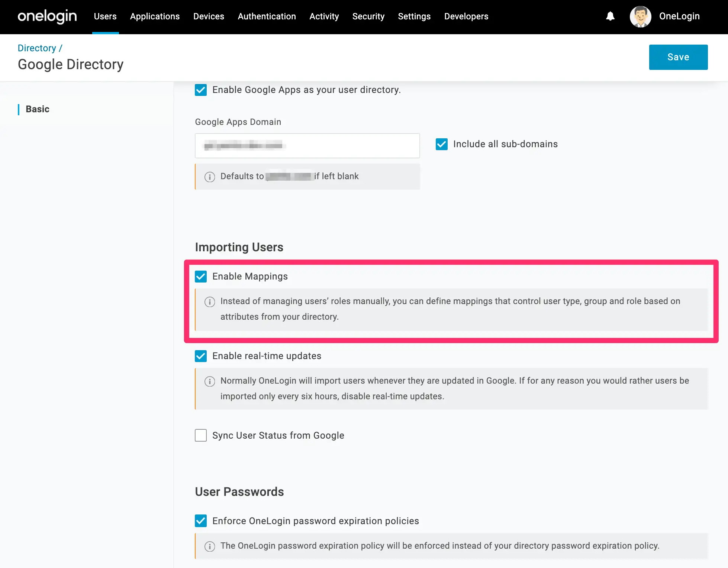Click the Google Apps Domain field
The height and width of the screenshot is (568, 728).
click(307, 146)
